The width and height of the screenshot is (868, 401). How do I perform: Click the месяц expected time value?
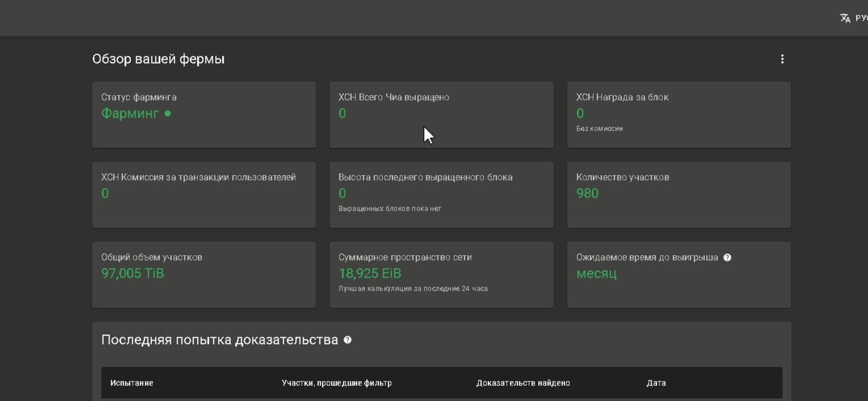coord(597,273)
